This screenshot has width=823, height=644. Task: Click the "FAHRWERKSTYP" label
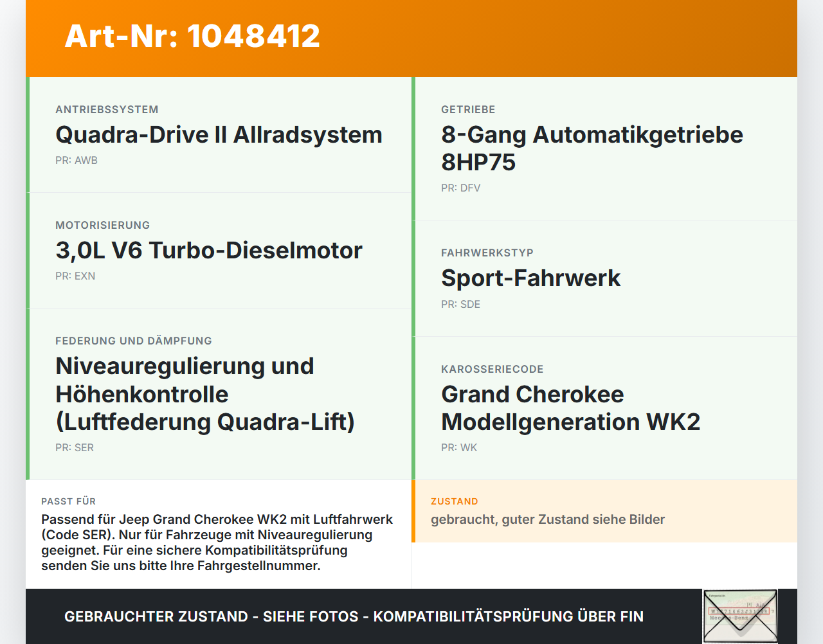click(x=487, y=253)
